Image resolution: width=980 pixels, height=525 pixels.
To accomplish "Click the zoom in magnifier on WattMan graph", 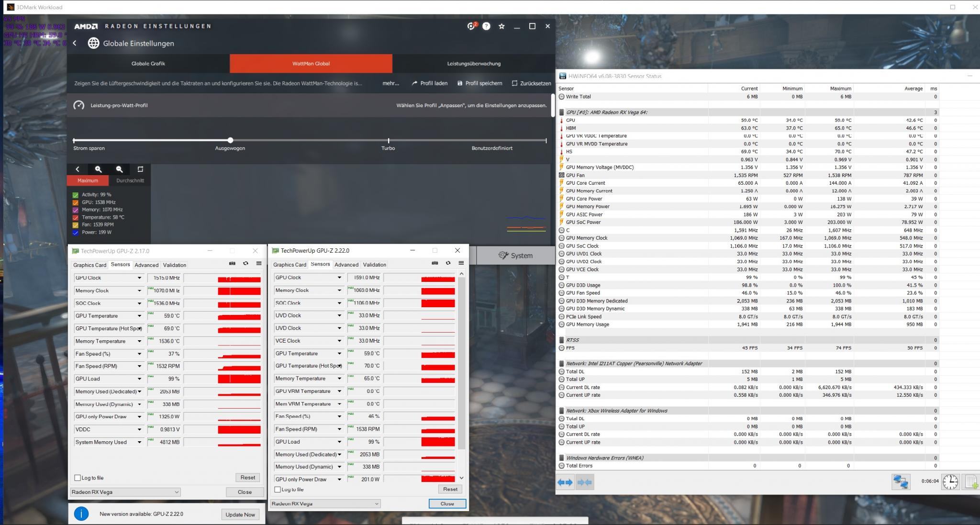I will (98, 169).
